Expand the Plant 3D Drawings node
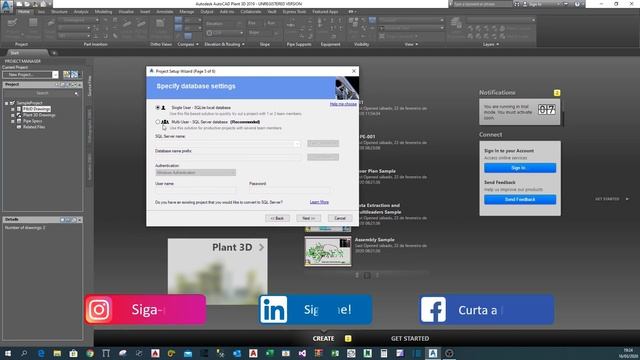The height and width of the screenshot is (360, 640). pos(13,115)
